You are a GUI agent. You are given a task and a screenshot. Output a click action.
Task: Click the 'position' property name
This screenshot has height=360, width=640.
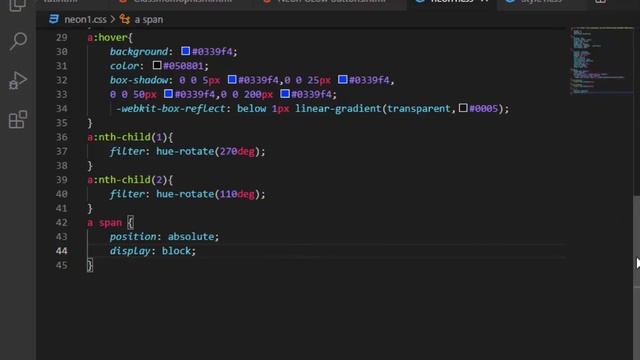pyautogui.click(x=133, y=237)
